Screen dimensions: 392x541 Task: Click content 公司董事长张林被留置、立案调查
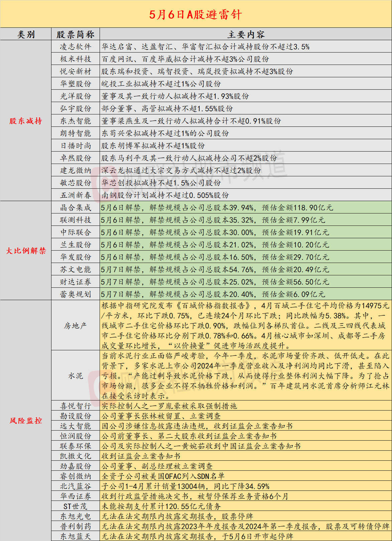pos(161,416)
